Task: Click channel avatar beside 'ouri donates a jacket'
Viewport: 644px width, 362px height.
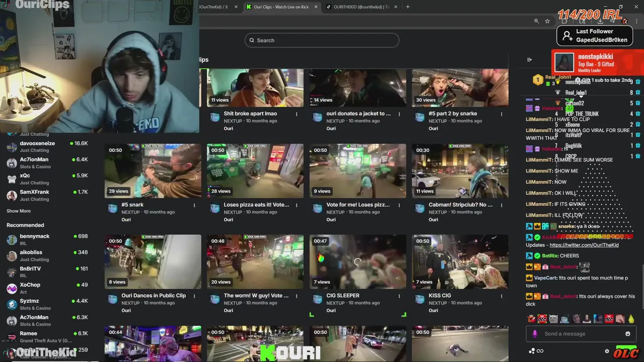Action: 317,117
